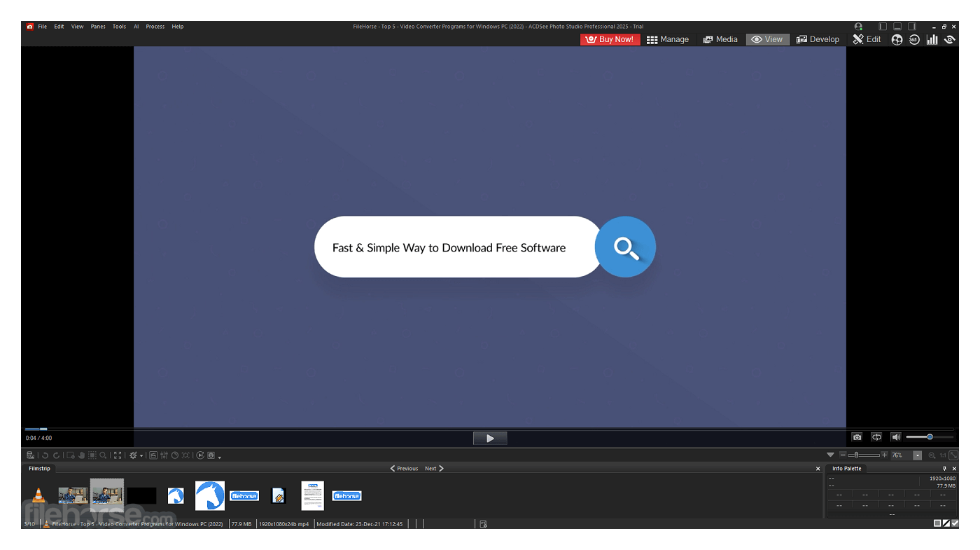This screenshot has width=980, height=550.
Task: Click the zoom out minus button
Action: click(x=843, y=455)
